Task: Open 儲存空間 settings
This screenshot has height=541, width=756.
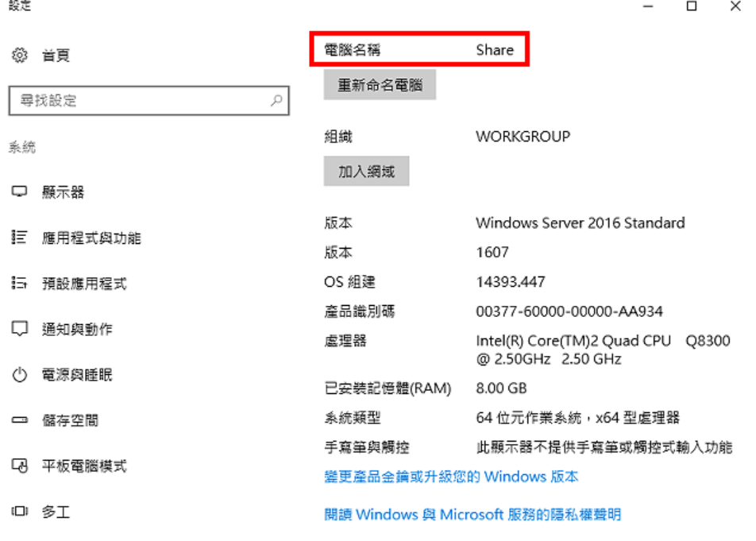Action: point(71,420)
